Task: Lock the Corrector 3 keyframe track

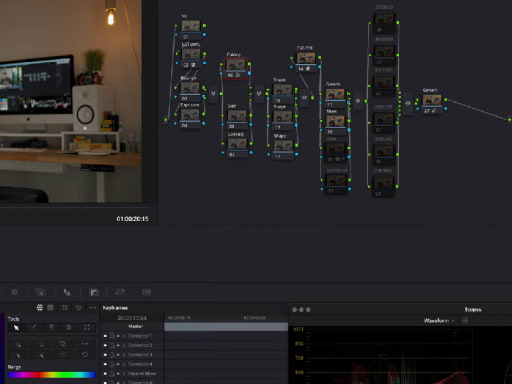Action: click(112, 355)
